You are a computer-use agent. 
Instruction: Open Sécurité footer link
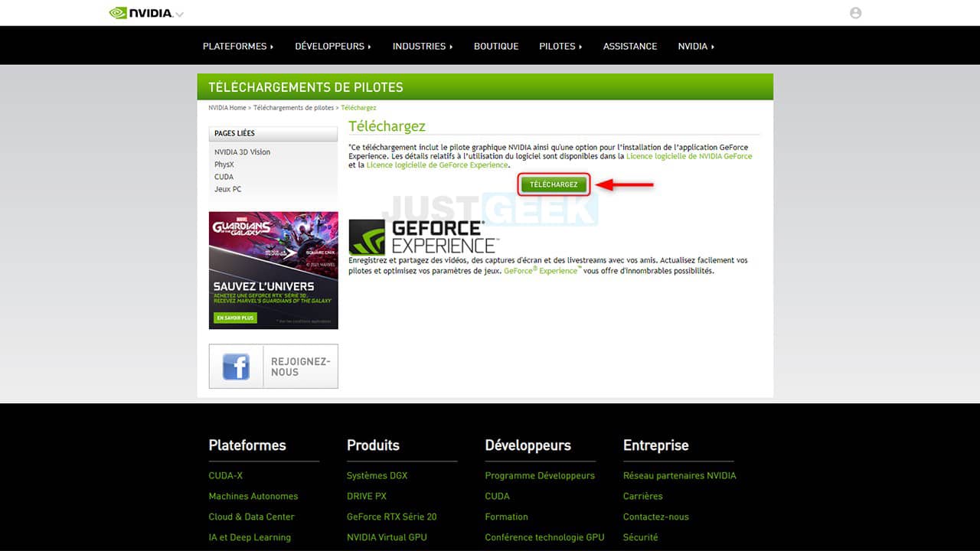pyautogui.click(x=641, y=537)
